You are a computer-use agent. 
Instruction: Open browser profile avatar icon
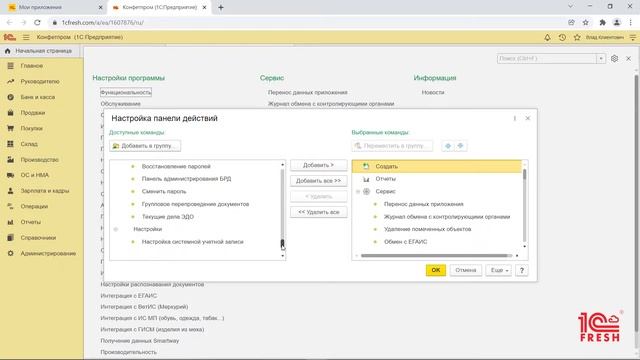[x=617, y=22]
